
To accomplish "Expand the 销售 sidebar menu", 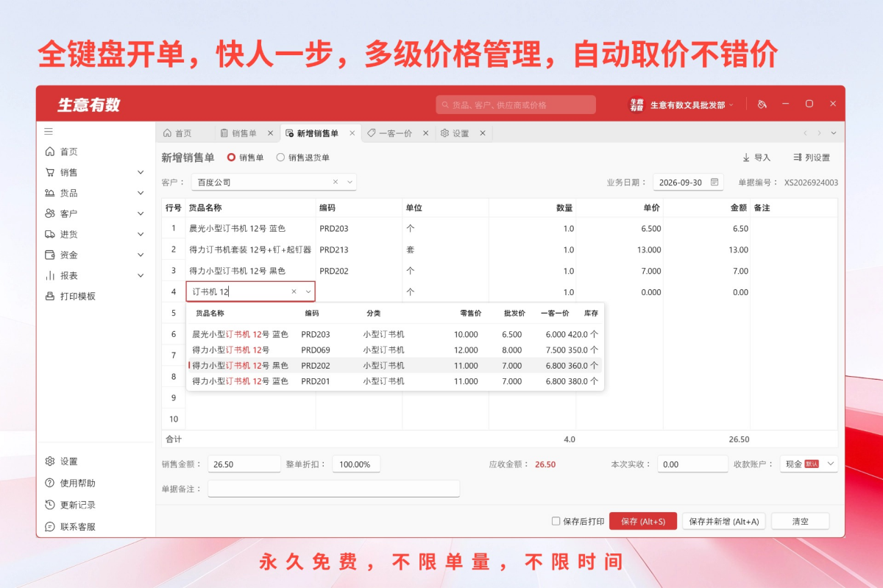I will (141, 172).
